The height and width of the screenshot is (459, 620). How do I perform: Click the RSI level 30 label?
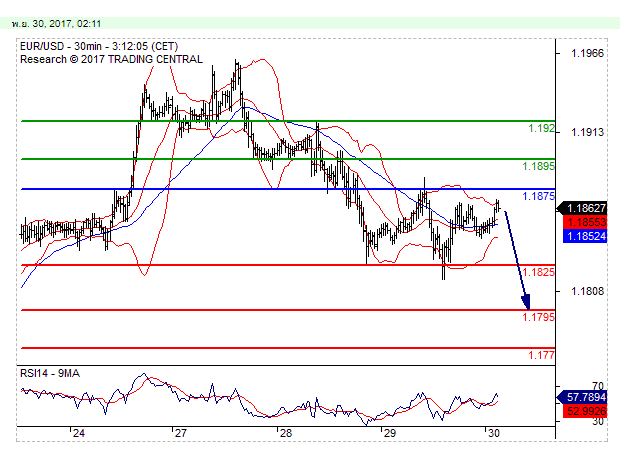tap(598, 421)
